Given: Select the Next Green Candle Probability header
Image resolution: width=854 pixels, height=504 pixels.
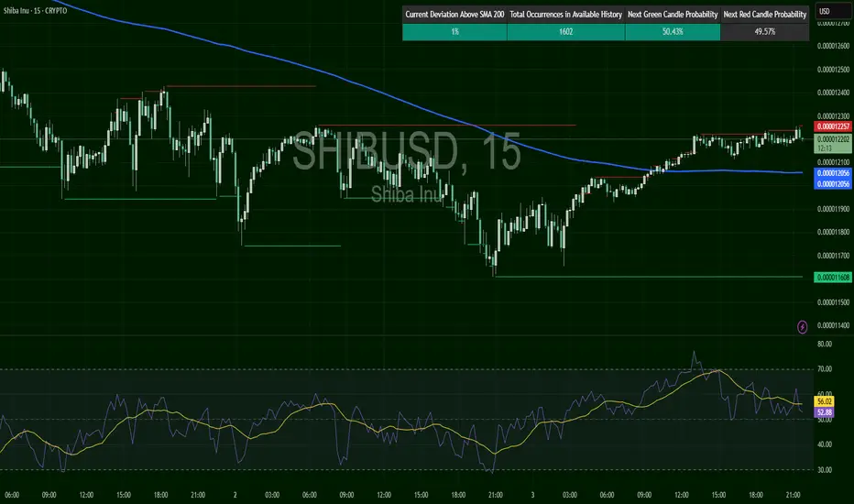Looking at the screenshot, I should pyautogui.click(x=673, y=15).
